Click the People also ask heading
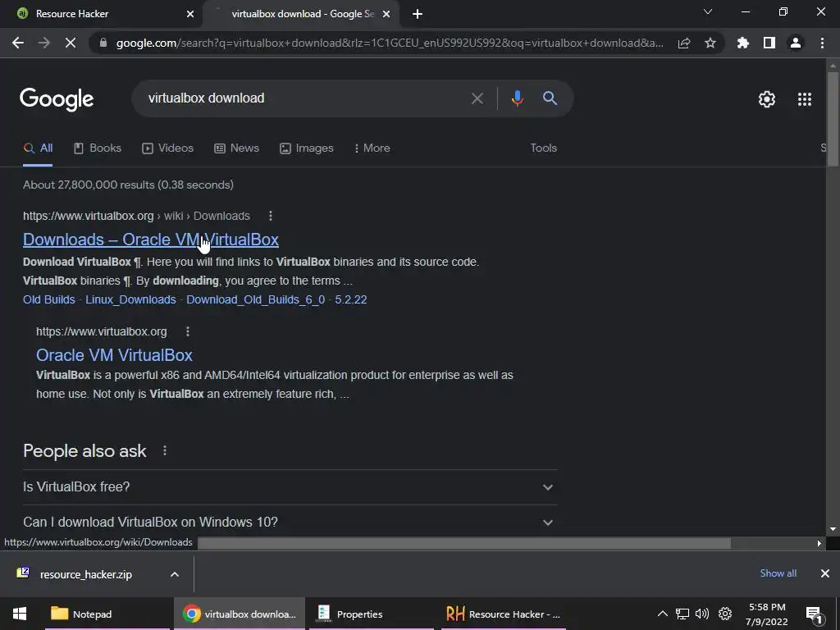The height and width of the screenshot is (630, 840). (x=84, y=451)
